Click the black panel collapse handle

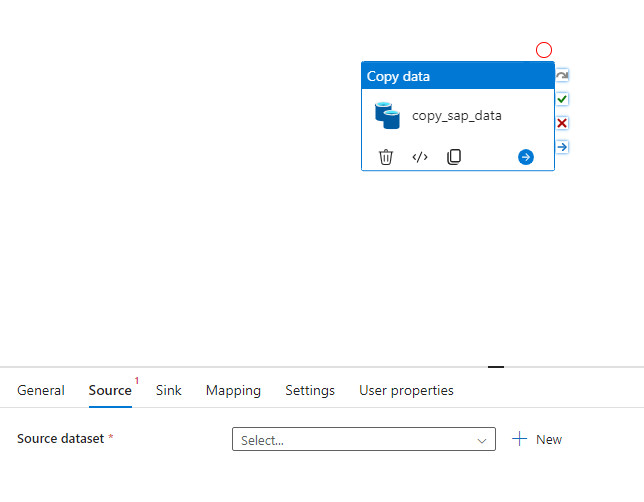[x=496, y=367]
